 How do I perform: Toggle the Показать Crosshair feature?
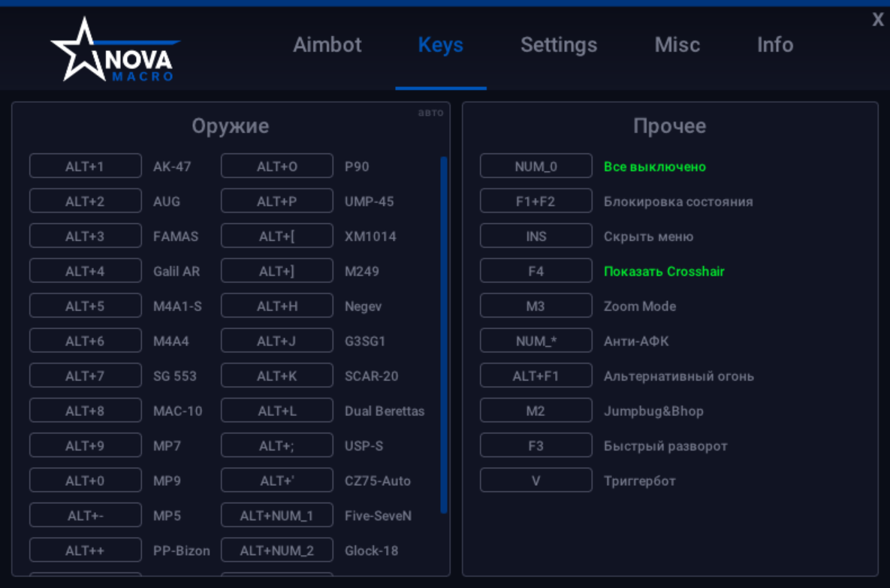pyautogui.click(x=536, y=270)
